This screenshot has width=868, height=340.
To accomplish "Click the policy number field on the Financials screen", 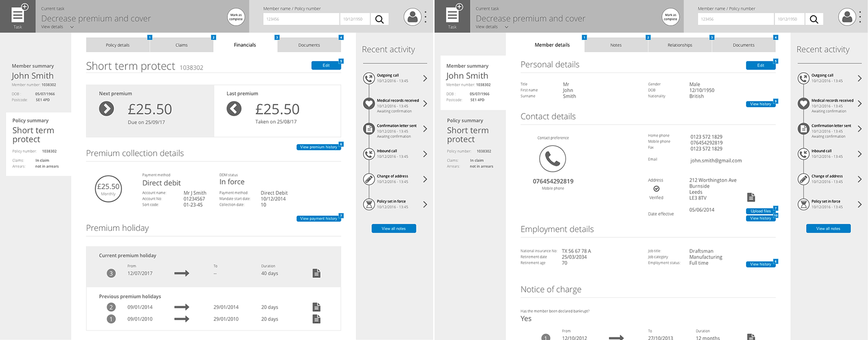I will 301,19.
